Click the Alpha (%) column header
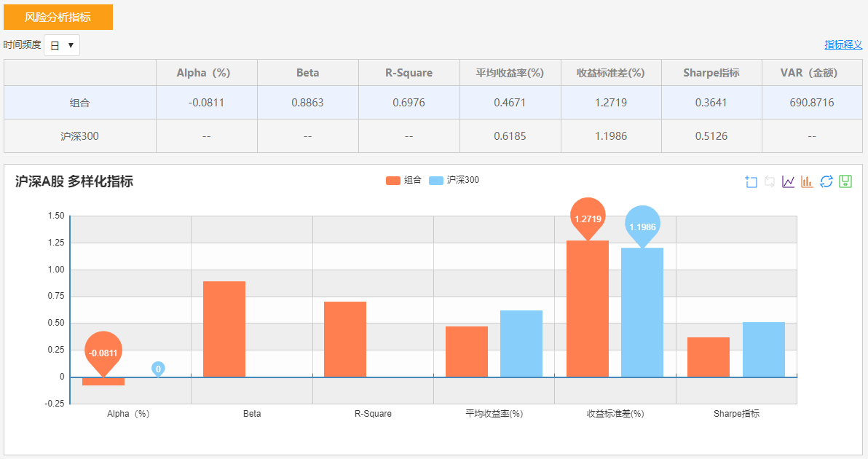The width and height of the screenshot is (868, 459). (206, 73)
